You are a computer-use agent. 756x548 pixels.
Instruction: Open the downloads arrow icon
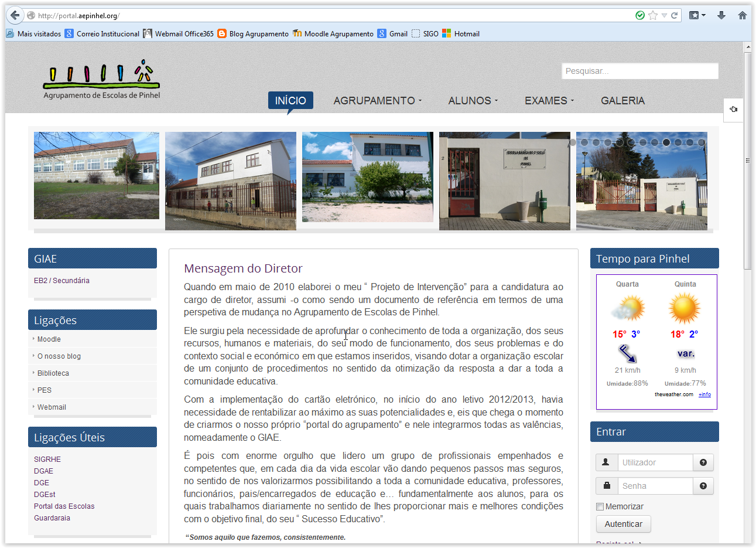[x=721, y=15]
